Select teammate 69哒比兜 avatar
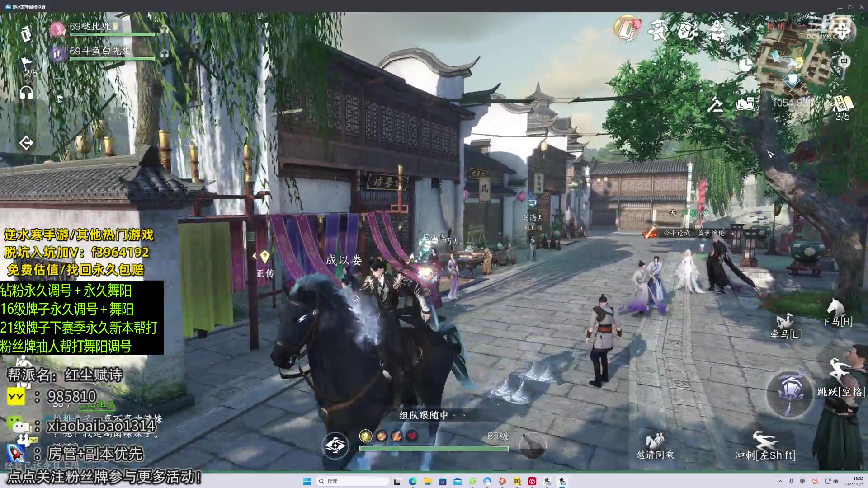 (58, 29)
